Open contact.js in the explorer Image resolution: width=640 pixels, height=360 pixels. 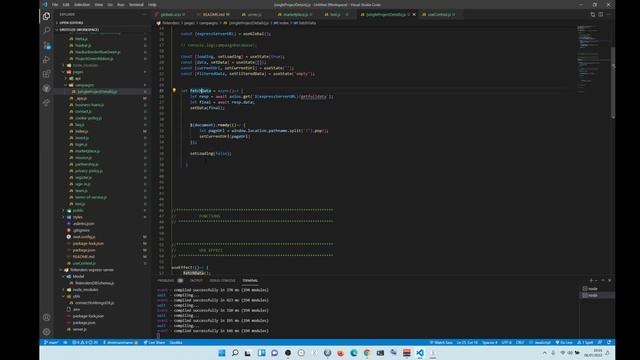pos(83,111)
